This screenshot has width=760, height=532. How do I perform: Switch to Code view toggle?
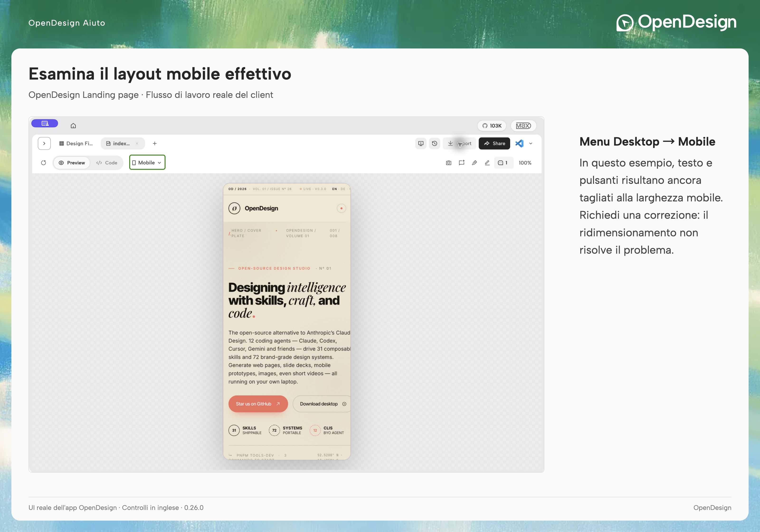tap(107, 162)
